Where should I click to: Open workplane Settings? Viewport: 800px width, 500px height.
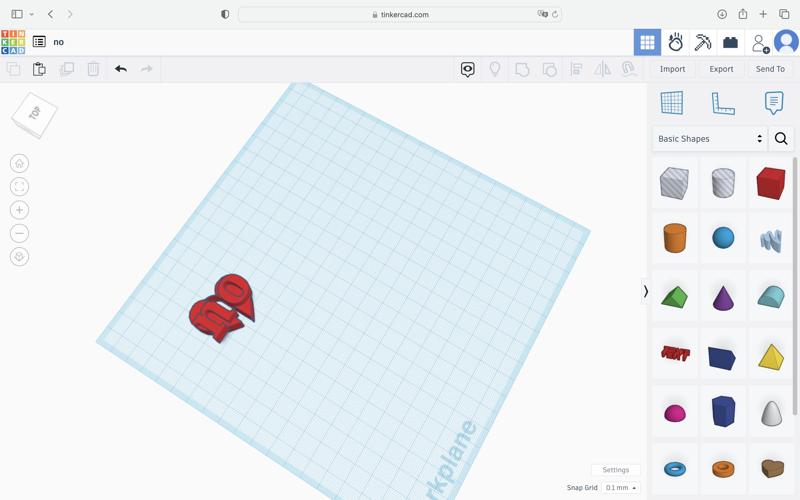pos(615,470)
